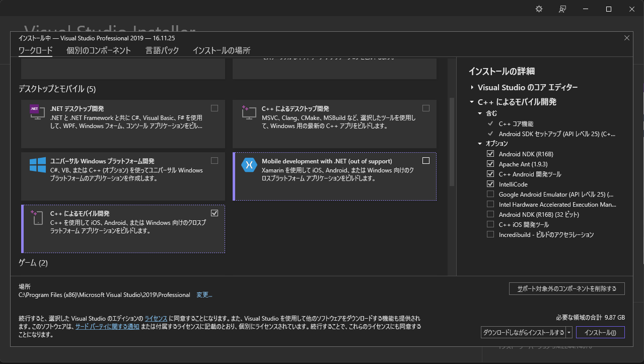The image size is (644, 364).
Task: Click the C++ mobile development phone icon
Action: [x=37, y=217]
